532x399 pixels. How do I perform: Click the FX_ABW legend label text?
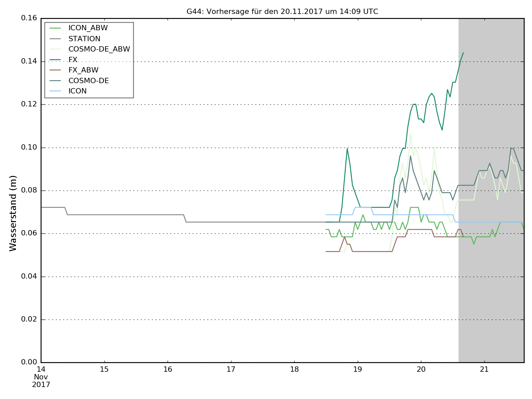83,70
